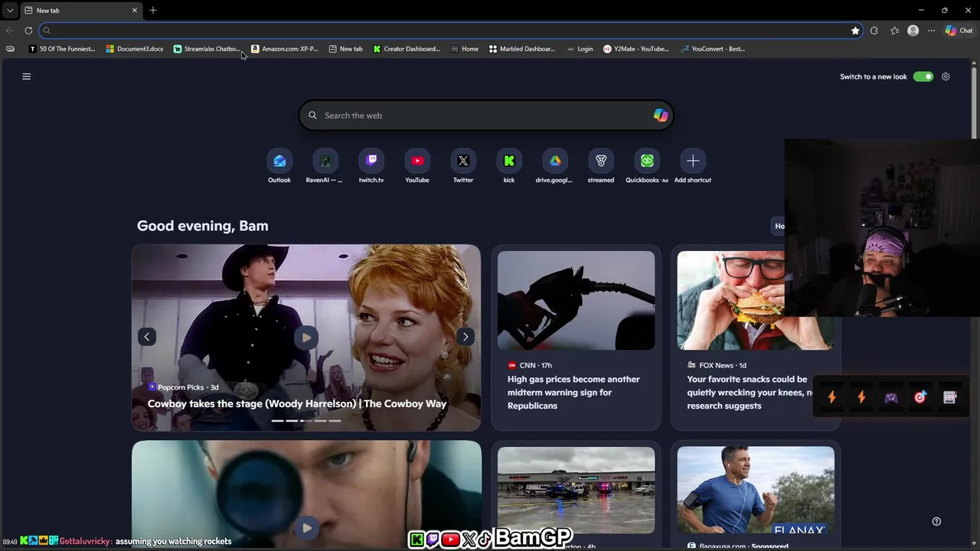This screenshot has height=551, width=980.
Task: Click the favorite star in address bar
Action: click(855, 31)
